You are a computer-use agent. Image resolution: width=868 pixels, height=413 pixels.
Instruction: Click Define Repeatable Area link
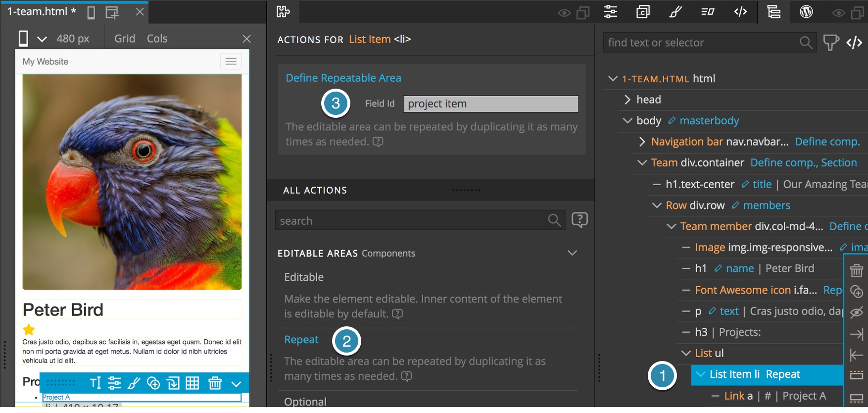343,78
